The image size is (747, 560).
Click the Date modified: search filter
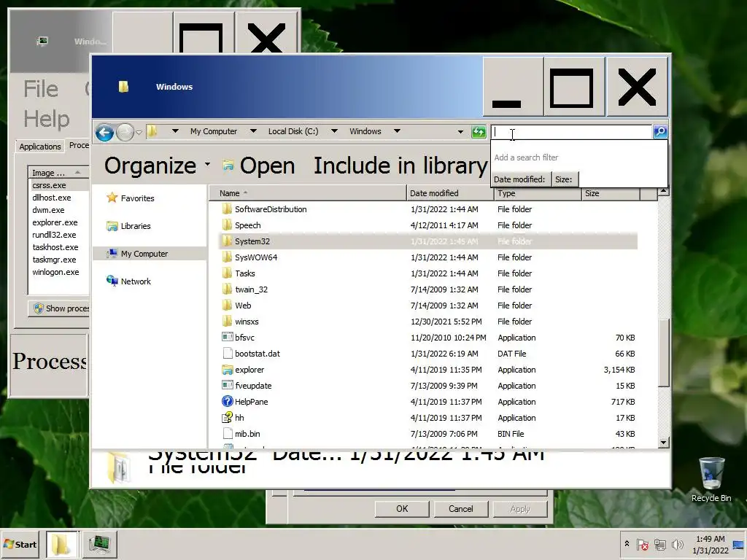pos(519,179)
